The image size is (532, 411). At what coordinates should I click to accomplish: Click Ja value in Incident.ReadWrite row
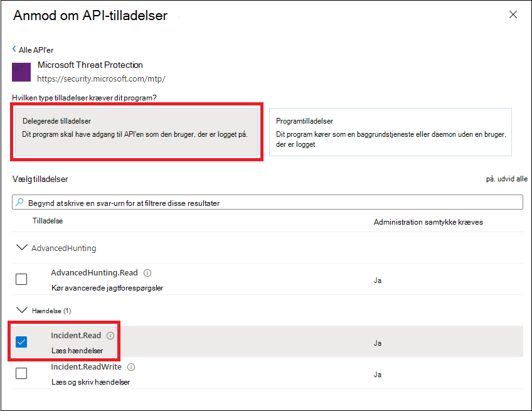378,375
